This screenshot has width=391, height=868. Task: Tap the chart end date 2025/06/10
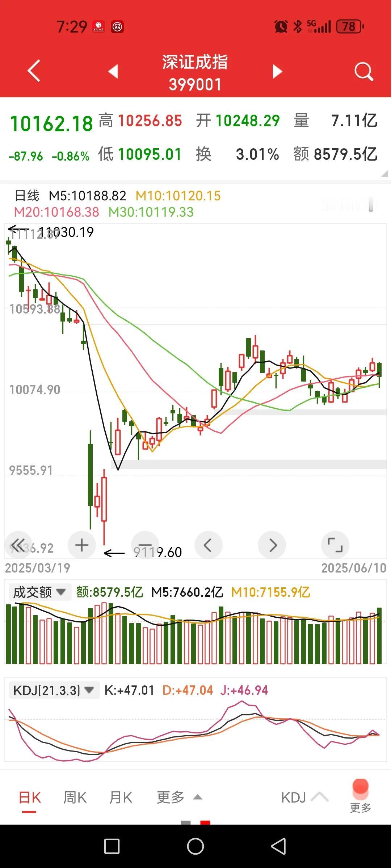coord(354,568)
